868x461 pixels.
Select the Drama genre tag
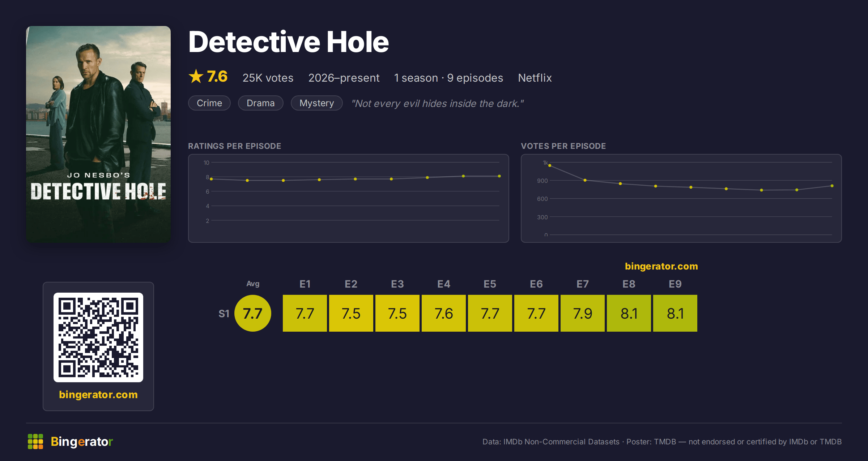pos(261,103)
